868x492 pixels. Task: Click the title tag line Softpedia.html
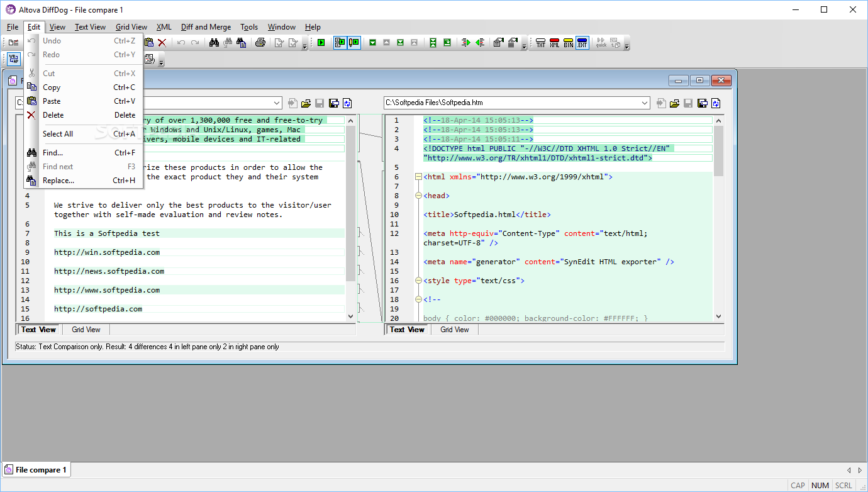coord(487,215)
